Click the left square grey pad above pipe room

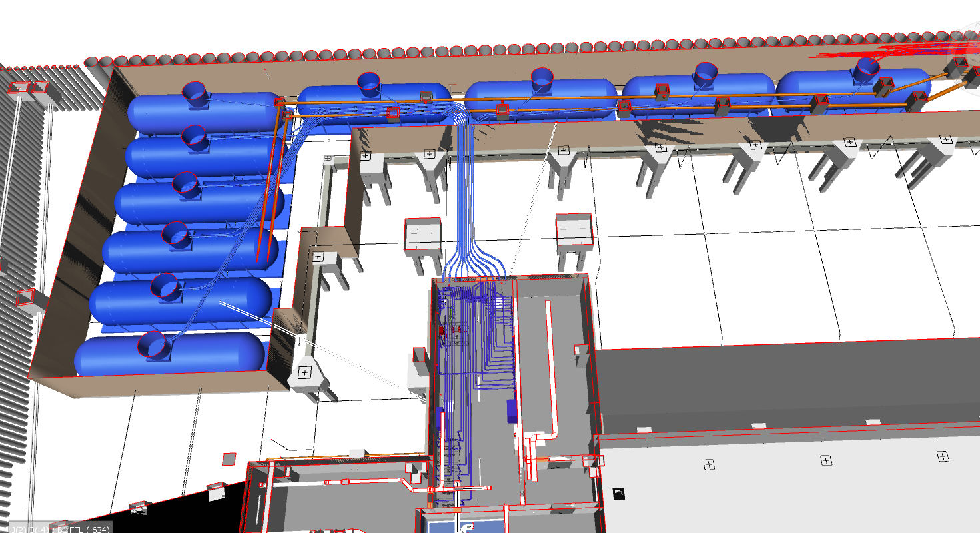click(423, 234)
